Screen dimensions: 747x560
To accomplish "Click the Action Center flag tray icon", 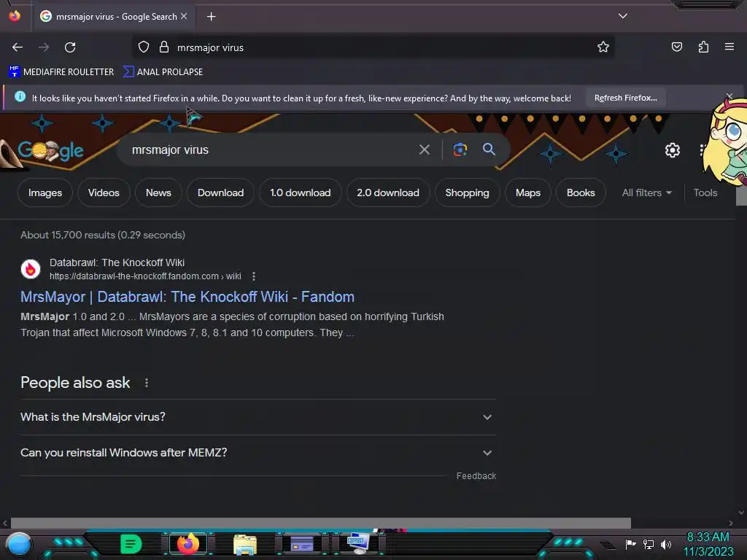I will coord(630,544).
